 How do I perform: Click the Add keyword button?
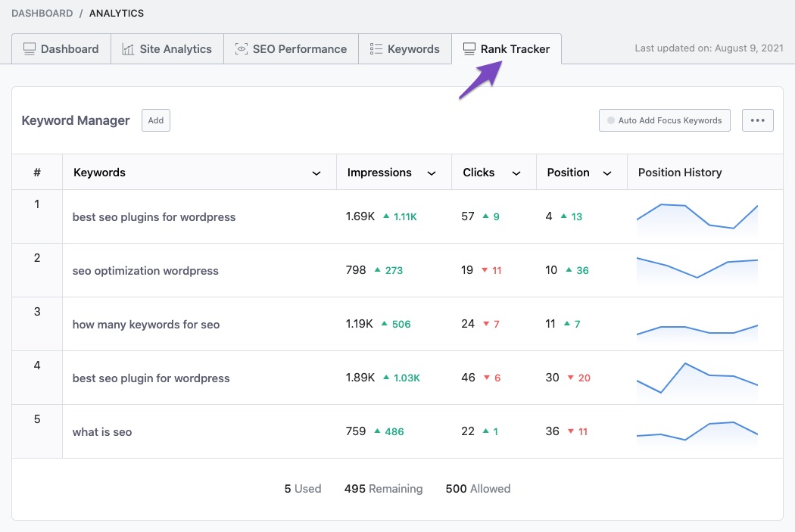[x=156, y=120]
